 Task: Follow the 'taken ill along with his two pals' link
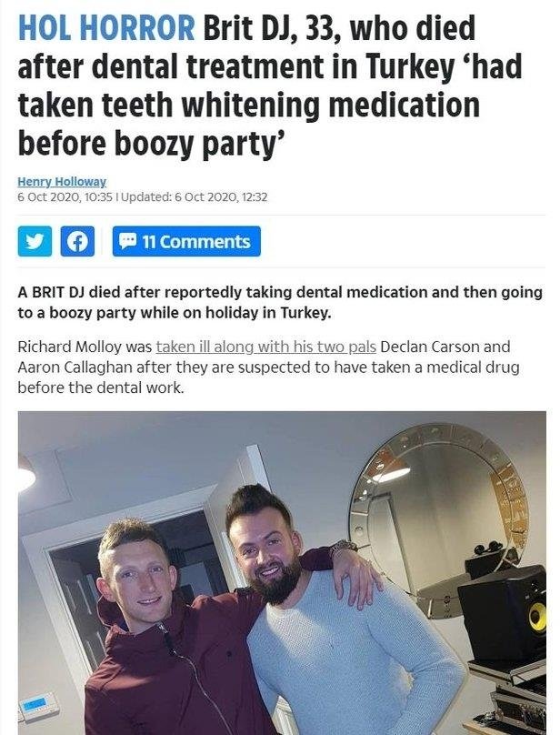point(265,347)
